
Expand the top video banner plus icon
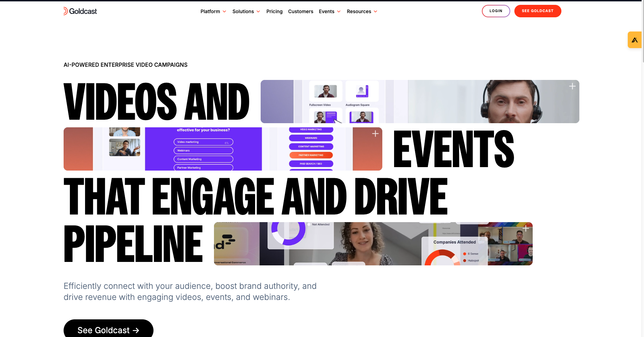click(x=572, y=86)
